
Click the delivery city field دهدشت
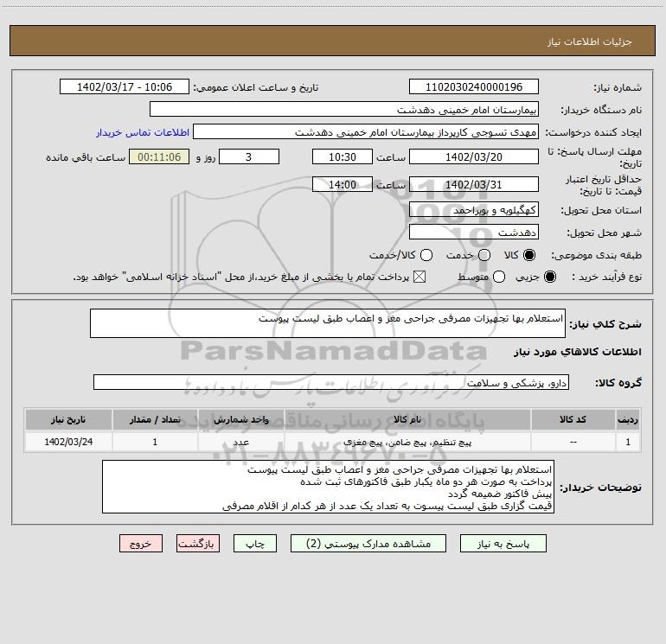[474, 232]
